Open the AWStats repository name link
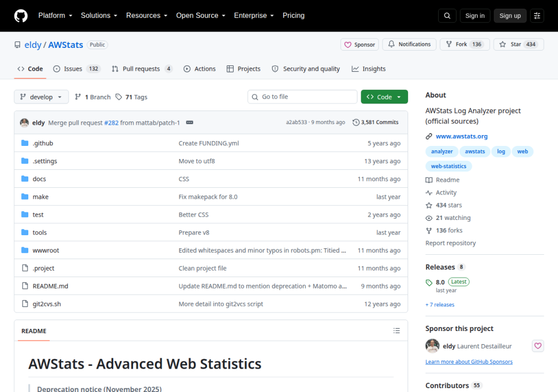This screenshot has width=558, height=392. click(x=65, y=45)
